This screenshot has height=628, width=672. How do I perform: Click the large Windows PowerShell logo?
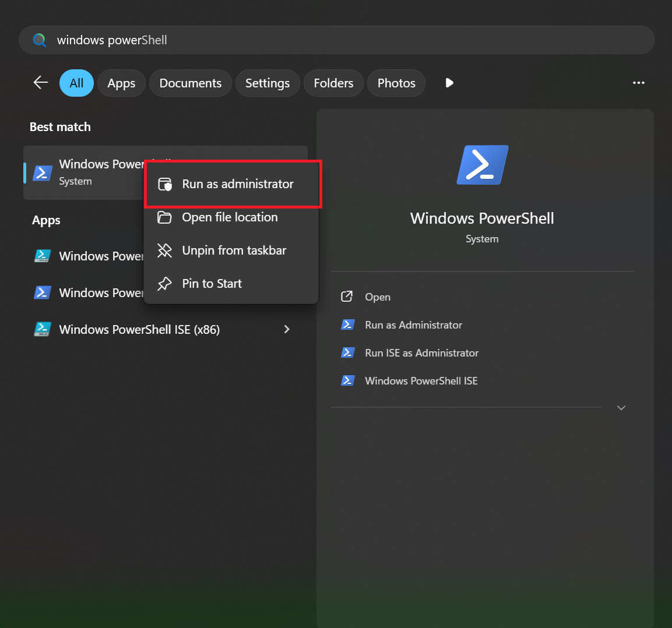click(482, 165)
